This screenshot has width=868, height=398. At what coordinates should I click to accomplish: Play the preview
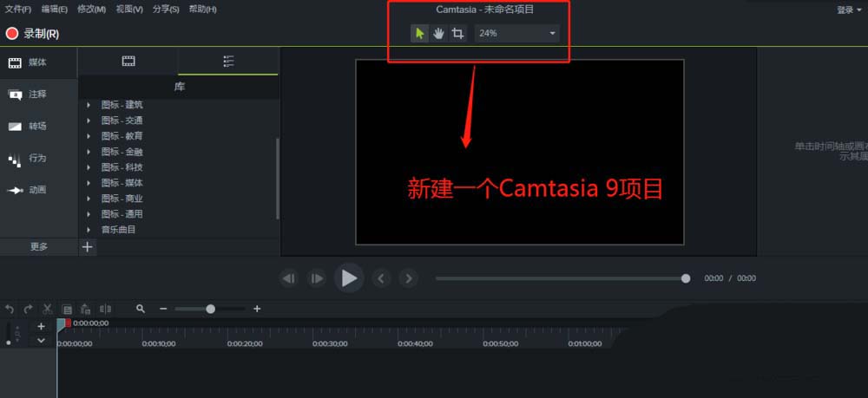[349, 278]
